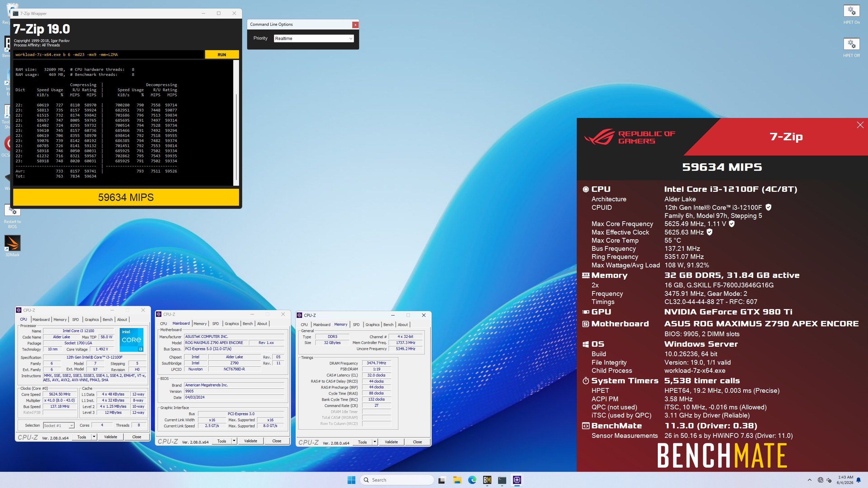
Task: Open the Socket #1 selection dropdown
Action: 59,425
